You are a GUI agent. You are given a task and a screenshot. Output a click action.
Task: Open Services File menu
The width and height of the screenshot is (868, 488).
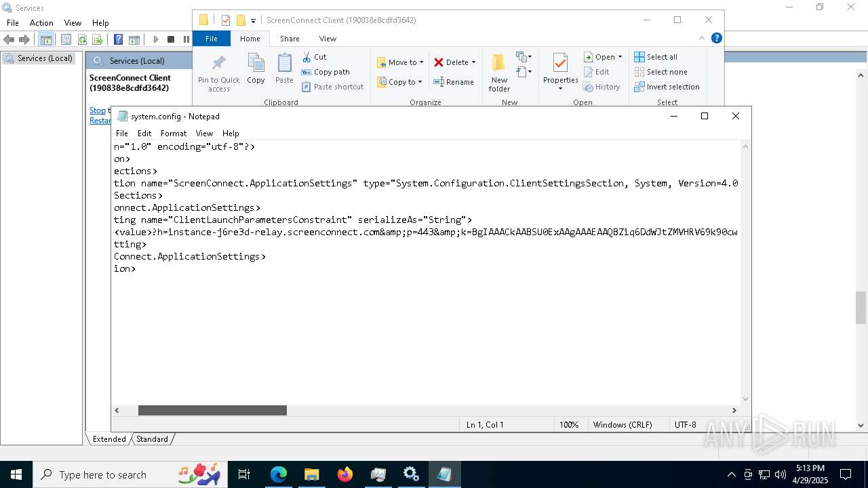(13, 23)
